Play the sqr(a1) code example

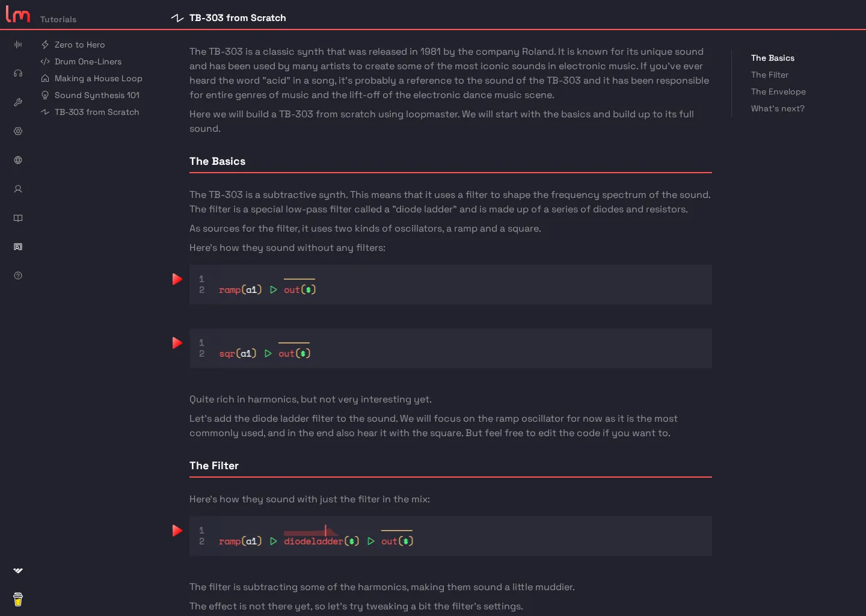[x=177, y=343]
